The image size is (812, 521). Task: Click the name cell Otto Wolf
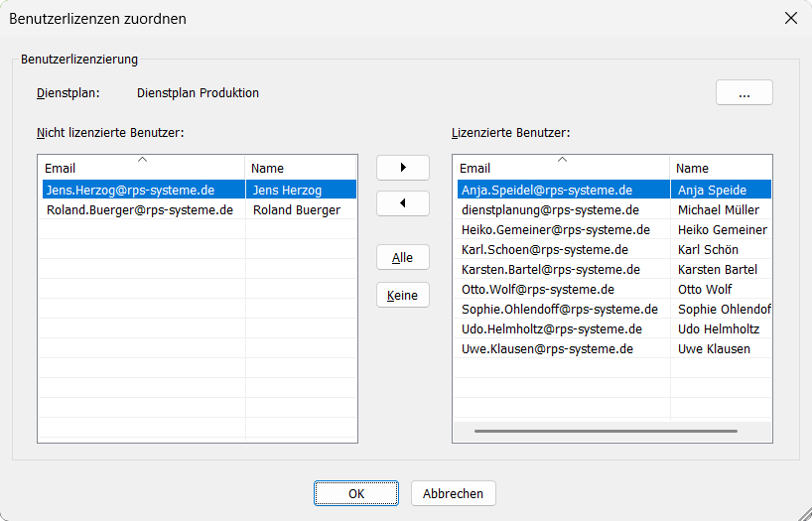[721, 289]
